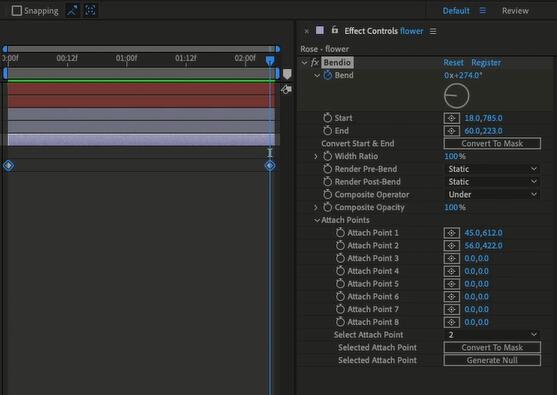Click the dashed-box snapping icon beside Snapping
Screen dimensions: 557x395
(x=90, y=10)
